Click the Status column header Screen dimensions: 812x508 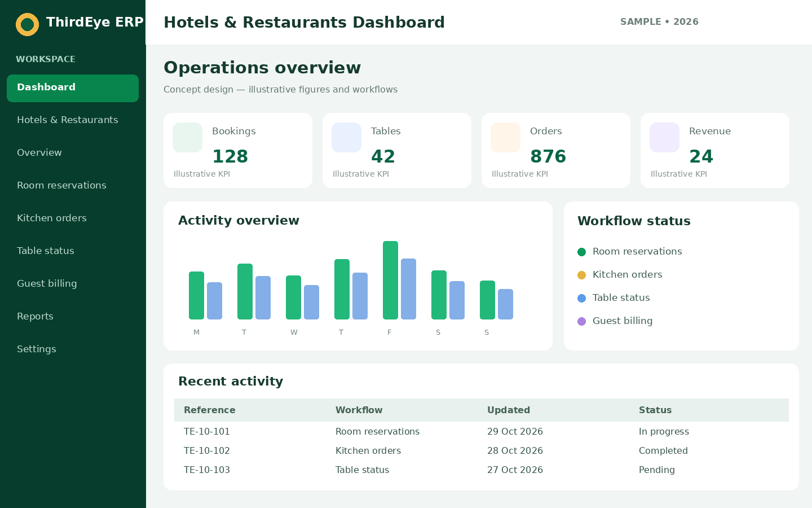tap(655, 410)
